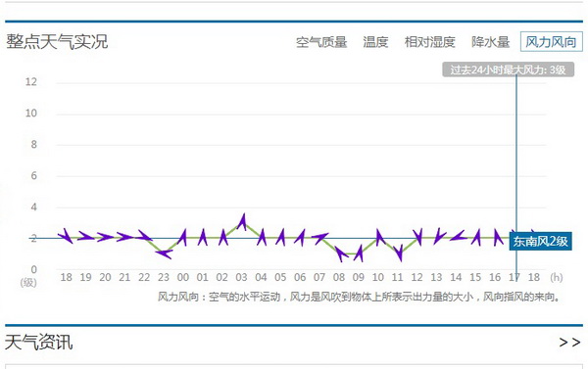Click the wind arrow icon at 18 hour start
Image resolution: width=588 pixels, height=369 pixels.
tap(66, 236)
